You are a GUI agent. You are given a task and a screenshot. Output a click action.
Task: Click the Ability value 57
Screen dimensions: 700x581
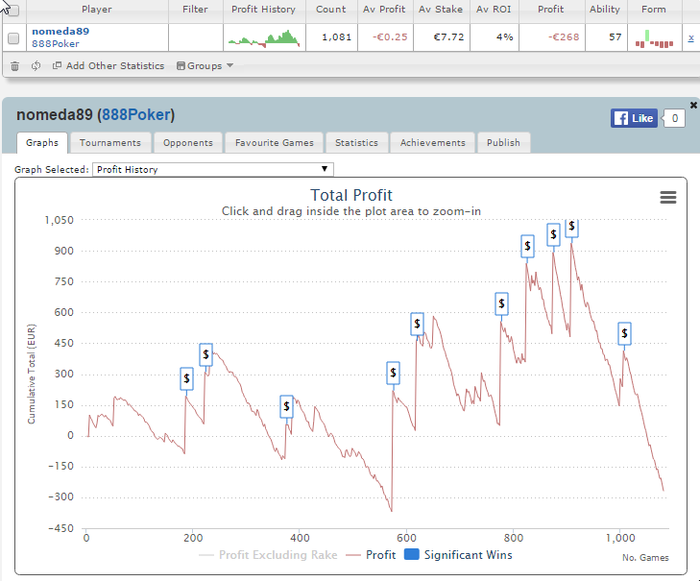click(x=615, y=37)
